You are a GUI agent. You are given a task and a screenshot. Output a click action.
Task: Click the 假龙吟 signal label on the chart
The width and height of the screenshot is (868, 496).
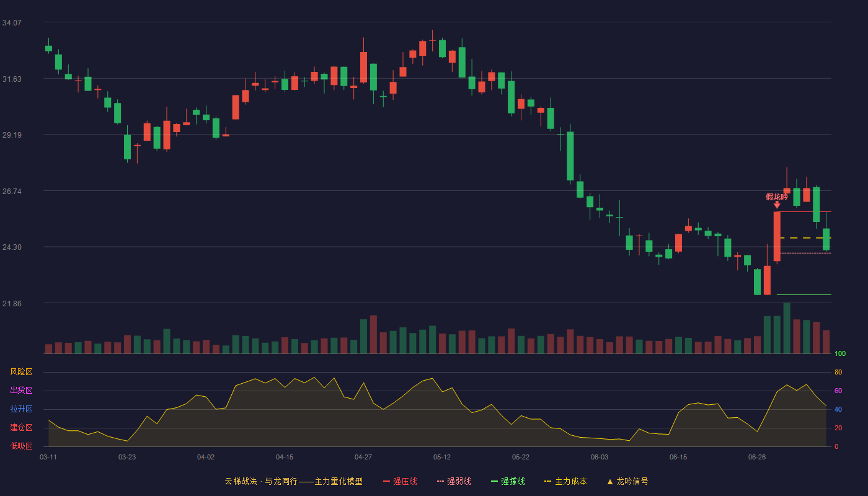pos(777,197)
